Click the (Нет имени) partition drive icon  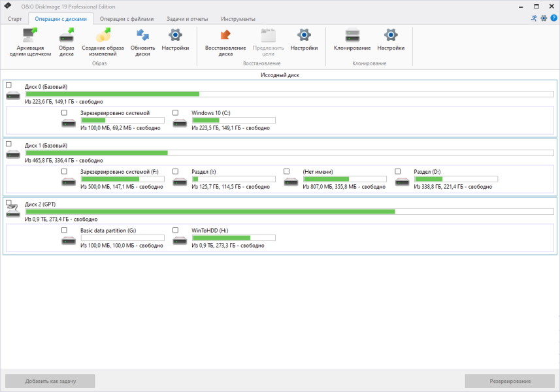pyautogui.click(x=291, y=182)
